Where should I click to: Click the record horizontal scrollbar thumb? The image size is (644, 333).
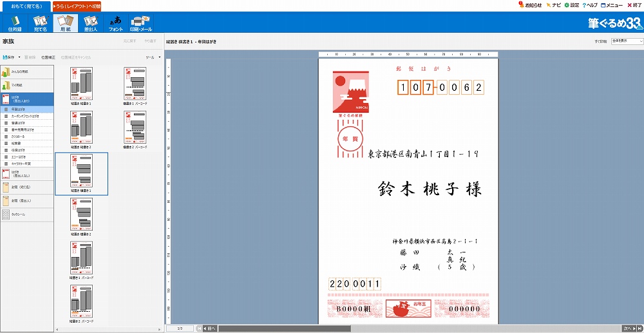pyautogui.click(x=284, y=328)
